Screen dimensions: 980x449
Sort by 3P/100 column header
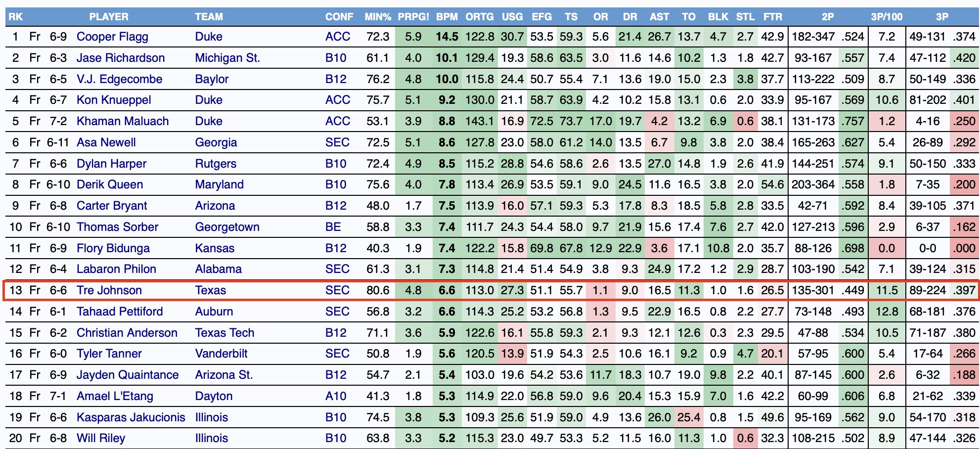(x=887, y=17)
